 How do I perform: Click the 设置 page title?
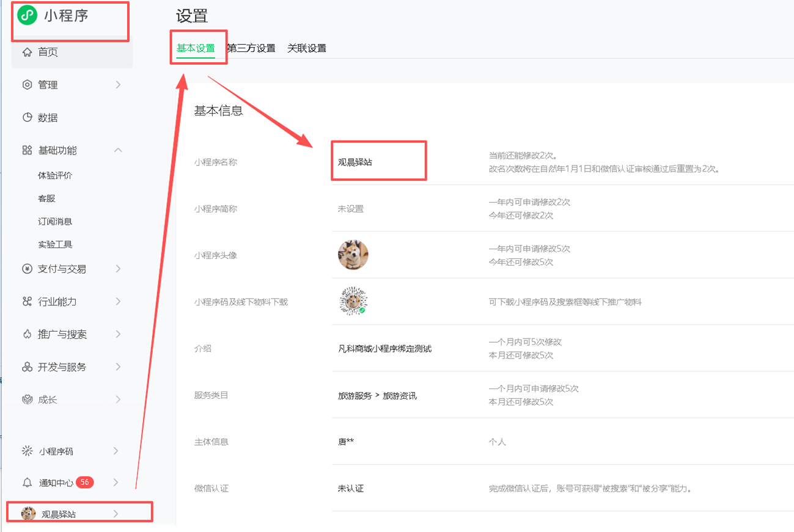pyautogui.click(x=192, y=16)
